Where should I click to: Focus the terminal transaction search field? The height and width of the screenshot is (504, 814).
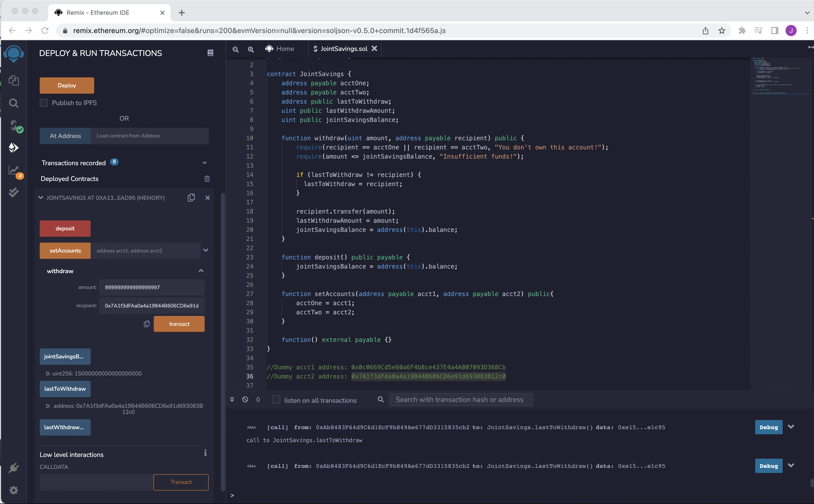click(x=461, y=400)
